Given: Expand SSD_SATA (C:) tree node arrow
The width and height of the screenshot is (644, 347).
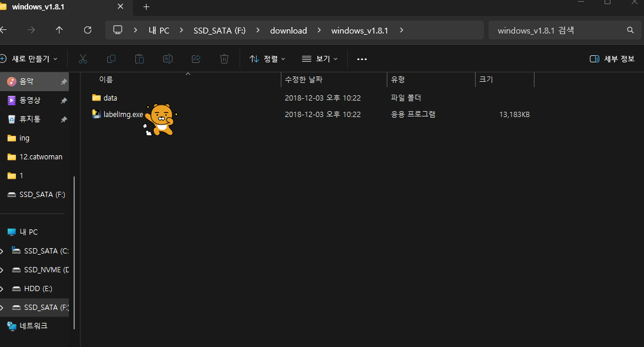Looking at the screenshot, I should [2, 251].
